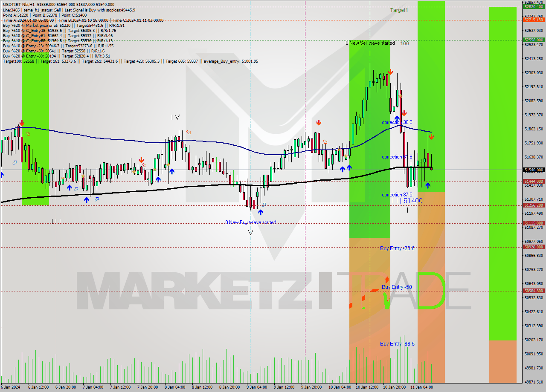Click the red 50928.000 price tag

pos(534,247)
